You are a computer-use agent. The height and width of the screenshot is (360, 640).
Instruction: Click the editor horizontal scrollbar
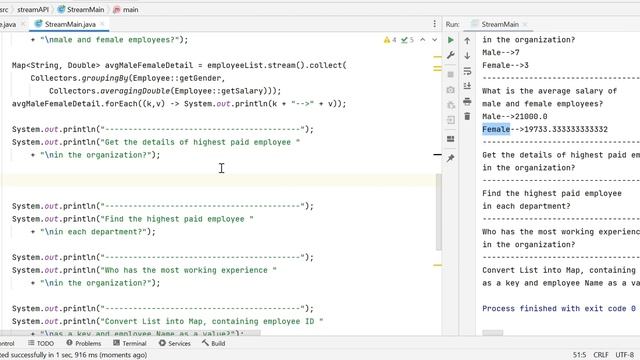coord(131,333)
